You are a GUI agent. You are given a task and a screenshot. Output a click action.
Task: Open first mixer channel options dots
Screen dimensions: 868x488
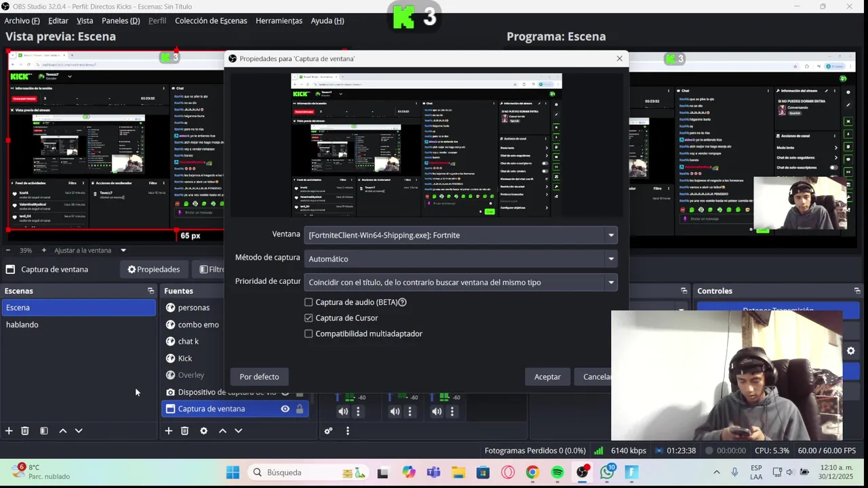tap(358, 411)
